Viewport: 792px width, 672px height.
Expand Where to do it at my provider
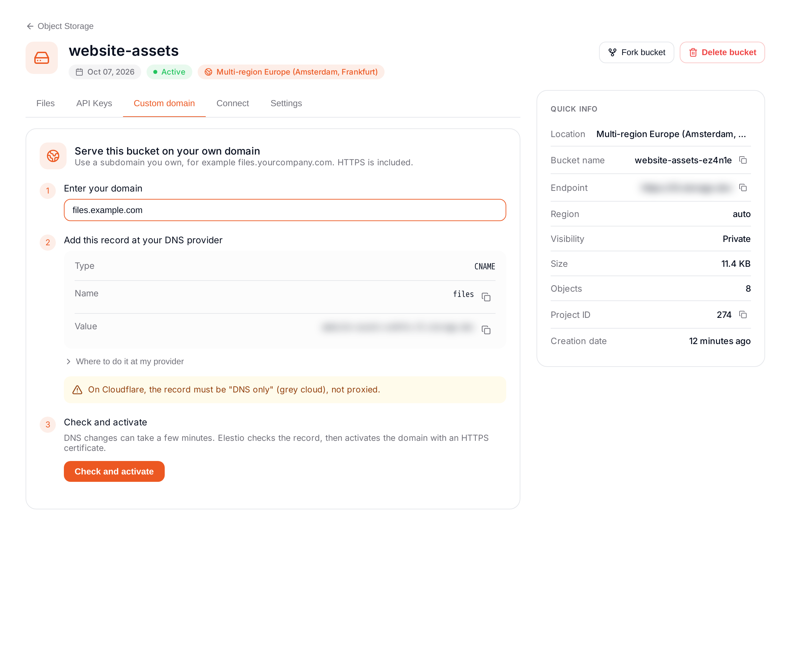pos(125,361)
